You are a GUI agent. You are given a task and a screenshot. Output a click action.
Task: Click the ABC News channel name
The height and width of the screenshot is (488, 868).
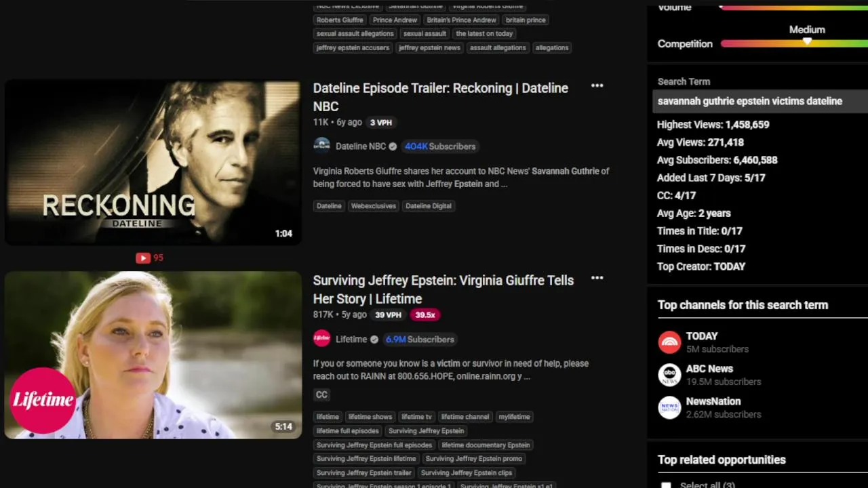click(709, 369)
